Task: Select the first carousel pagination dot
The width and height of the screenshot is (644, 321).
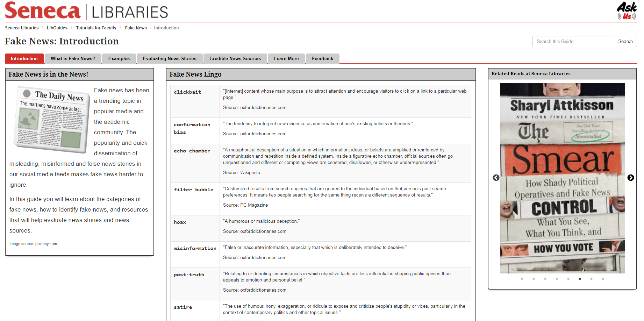Action: (x=522, y=279)
